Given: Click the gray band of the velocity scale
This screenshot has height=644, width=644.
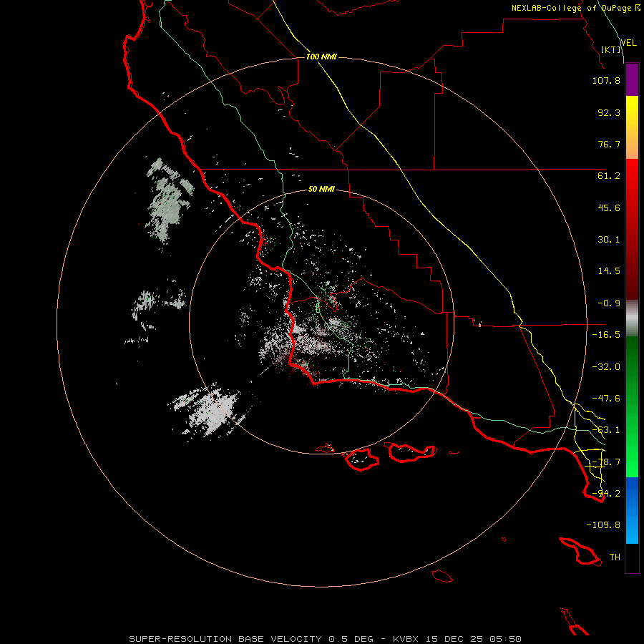Looking at the screenshot, I should click(x=632, y=318).
